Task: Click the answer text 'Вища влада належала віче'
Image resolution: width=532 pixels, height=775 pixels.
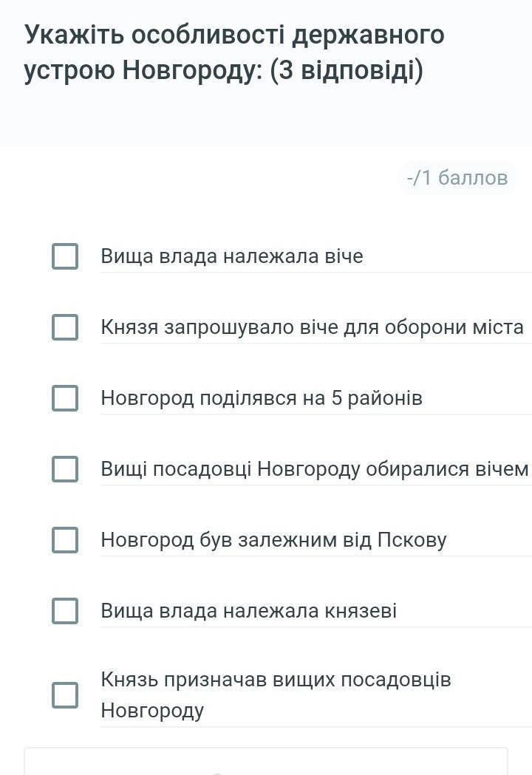Action: click(232, 256)
